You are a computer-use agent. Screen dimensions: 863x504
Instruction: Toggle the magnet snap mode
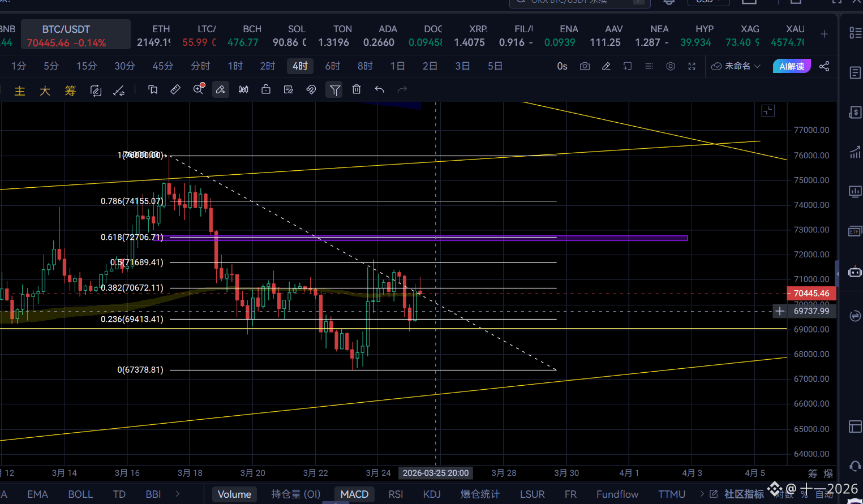click(311, 89)
